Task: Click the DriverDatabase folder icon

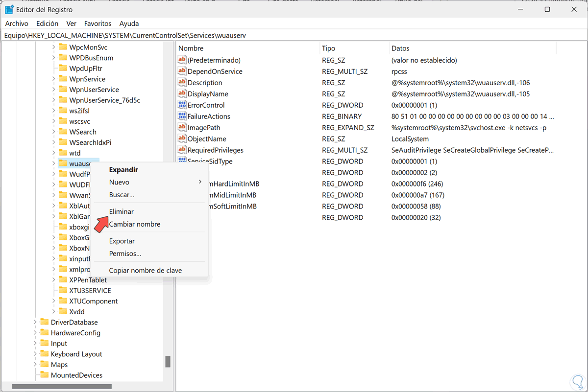Action: tap(45, 322)
